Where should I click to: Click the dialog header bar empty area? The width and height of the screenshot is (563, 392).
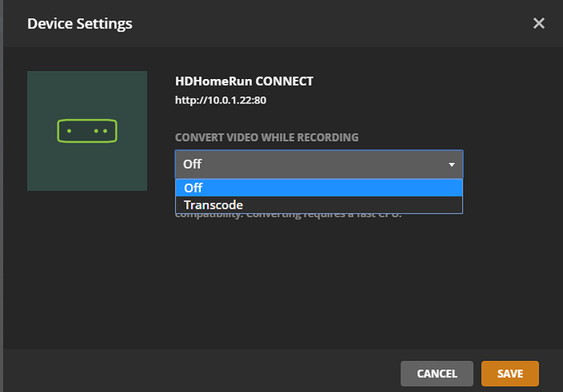326,24
